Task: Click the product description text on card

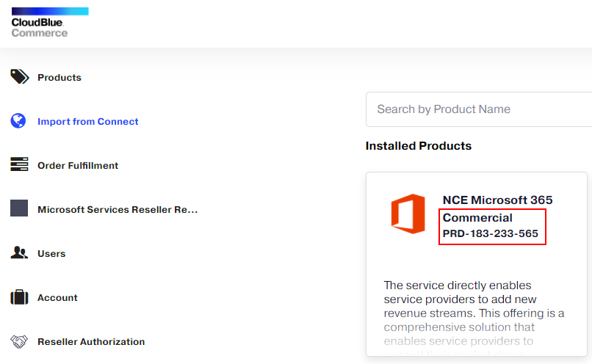Action: tap(474, 313)
